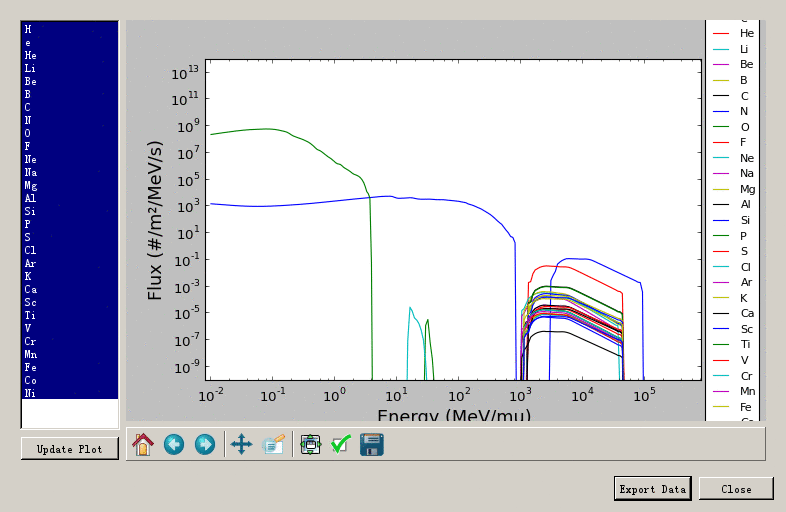Save the figure with floppy disk icon
This screenshot has width=786, height=512.
tap(372, 444)
